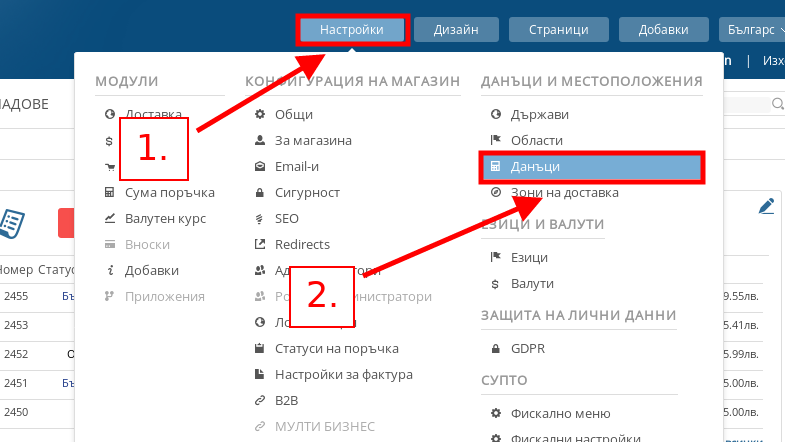
Task: Open Настройки за фактура page
Action: (343, 374)
